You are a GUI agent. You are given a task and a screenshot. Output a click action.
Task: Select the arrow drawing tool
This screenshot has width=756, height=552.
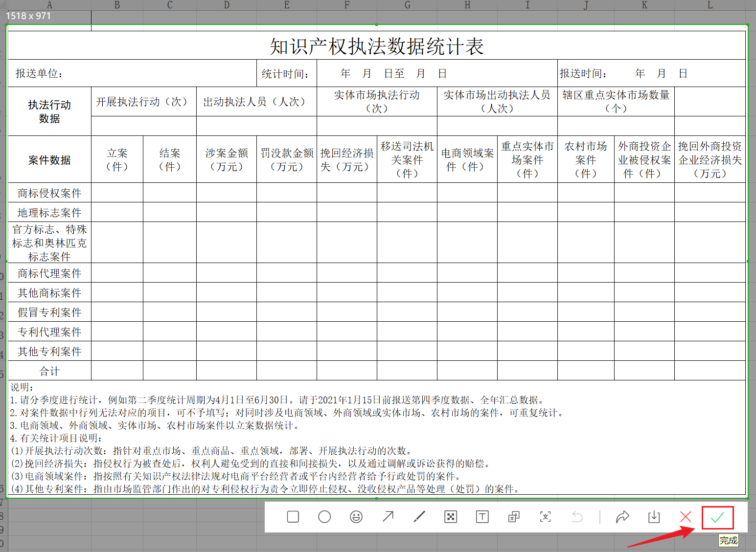(x=388, y=517)
